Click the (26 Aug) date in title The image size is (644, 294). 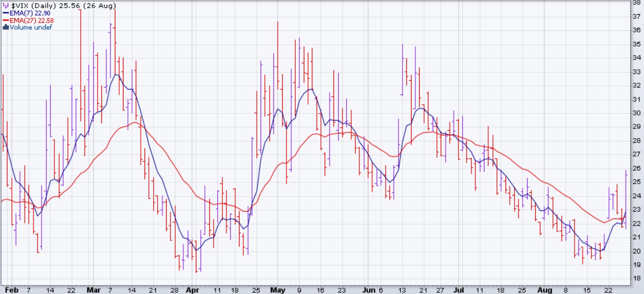coord(100,6)
